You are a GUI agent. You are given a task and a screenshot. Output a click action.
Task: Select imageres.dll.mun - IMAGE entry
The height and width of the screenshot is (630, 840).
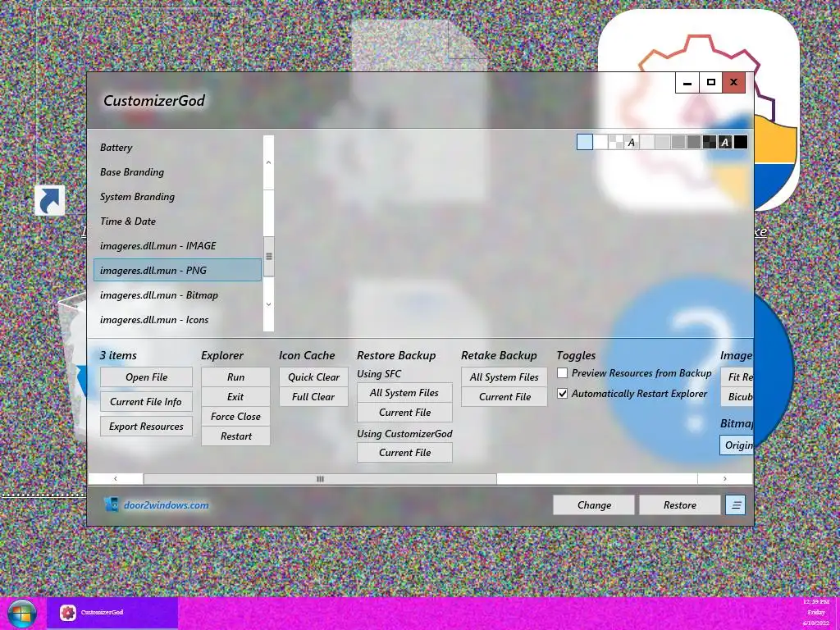click(x=177, y=246)
